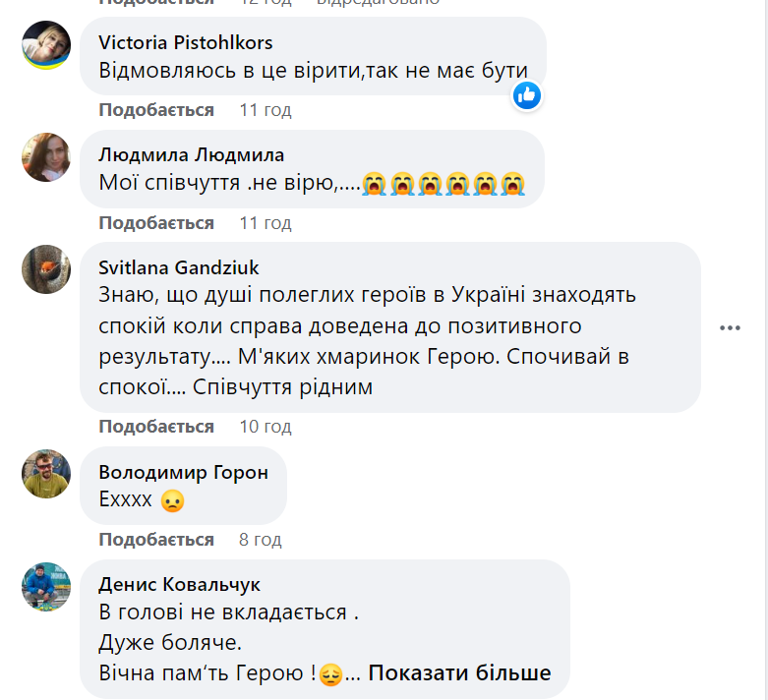The width and height of the screenshot is (768, 700).
Task: Expand comment with Показати більше
Action: pyautogui.click(x=459, y=673)
